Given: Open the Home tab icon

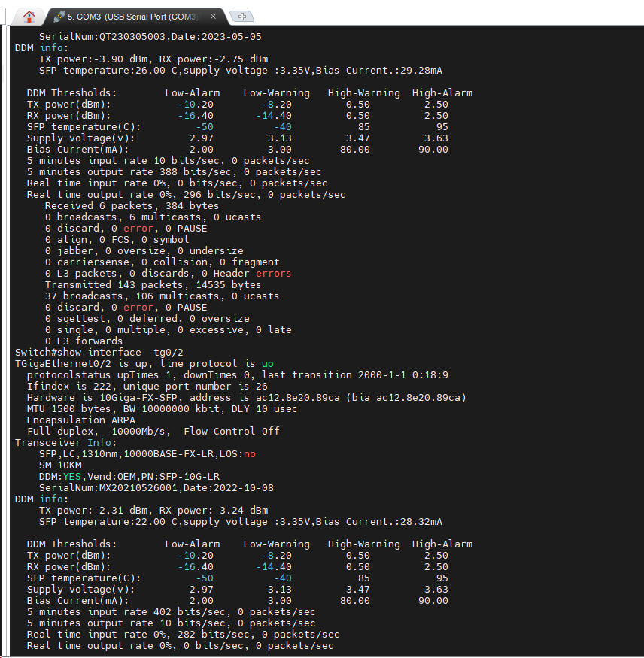Looking at the screenshot, I should pyautogui.click(x=29, y=17).
